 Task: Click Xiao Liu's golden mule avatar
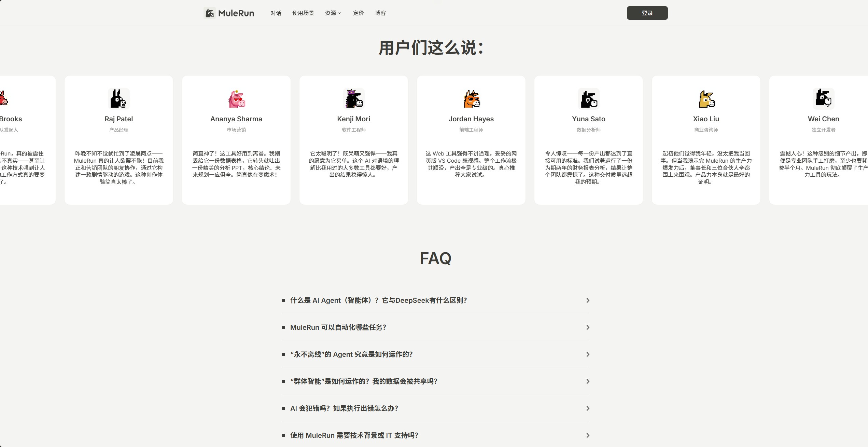706,99
